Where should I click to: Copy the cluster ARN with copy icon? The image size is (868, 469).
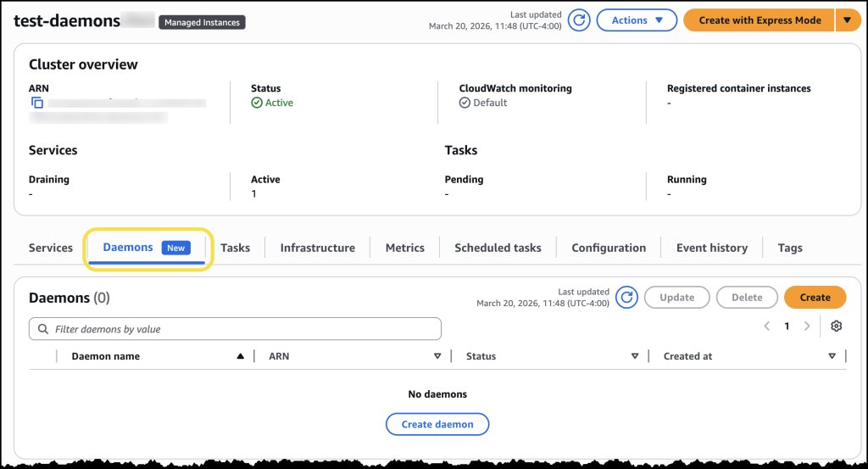click(x=37, y=103)
